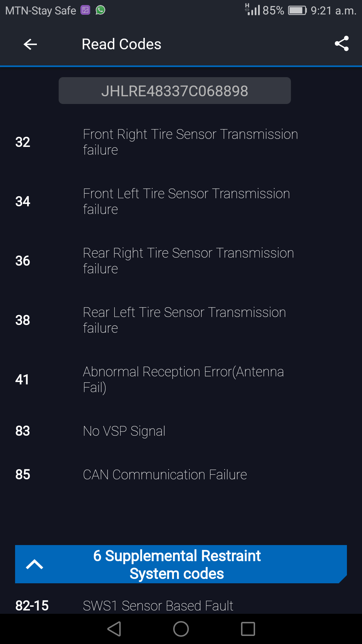Tap the Android home button
362x644 pixels.
(181, 629)
